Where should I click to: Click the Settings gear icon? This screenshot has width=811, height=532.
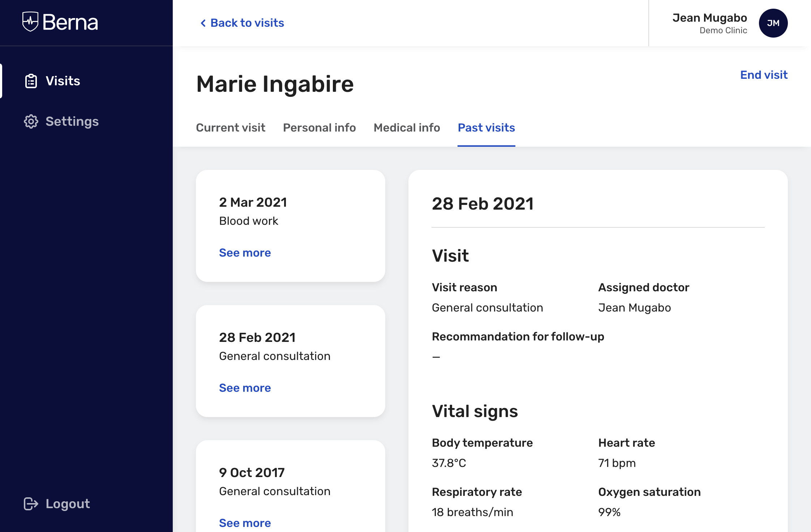point(31,121)
